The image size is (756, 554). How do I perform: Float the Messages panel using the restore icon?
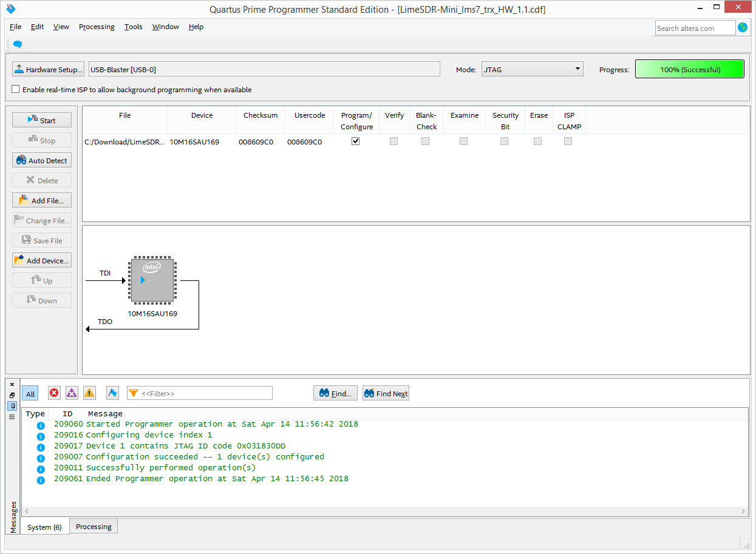tap(12, 395)
